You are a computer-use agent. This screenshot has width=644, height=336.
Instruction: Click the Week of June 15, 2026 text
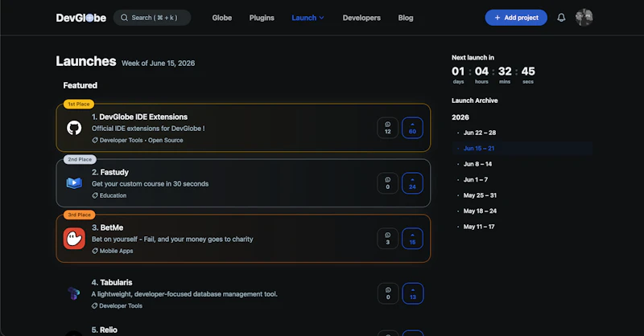158,64
